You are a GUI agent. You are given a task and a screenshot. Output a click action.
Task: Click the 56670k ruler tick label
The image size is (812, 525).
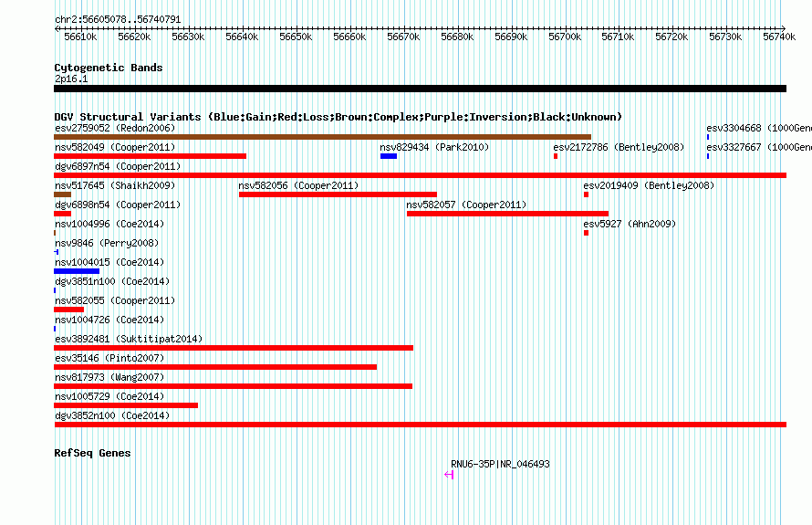click(x=403, y=37)
